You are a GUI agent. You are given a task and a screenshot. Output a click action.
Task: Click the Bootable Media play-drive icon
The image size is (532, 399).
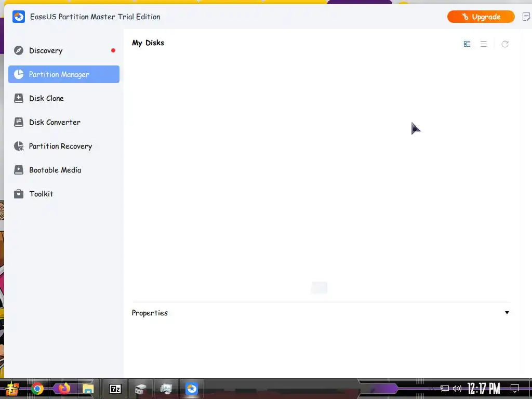point(19,170)
